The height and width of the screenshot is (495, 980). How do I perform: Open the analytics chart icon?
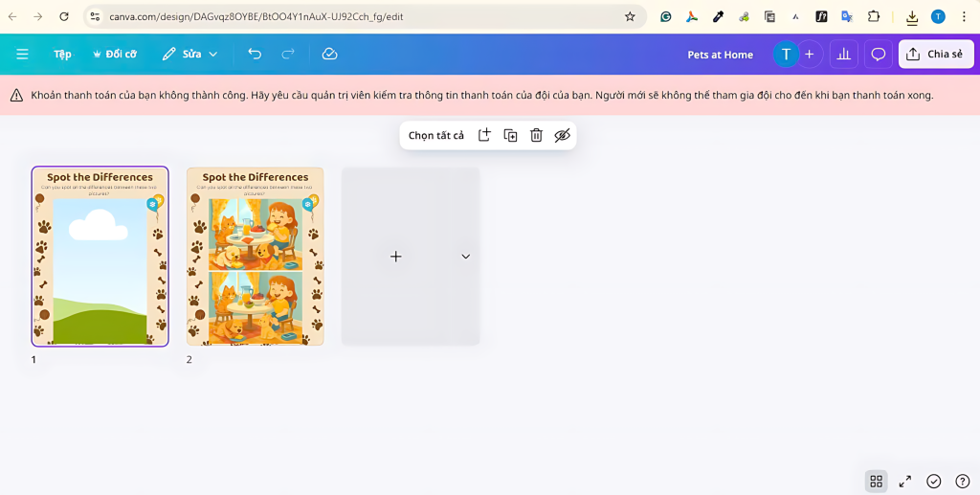tap(843, 55)
